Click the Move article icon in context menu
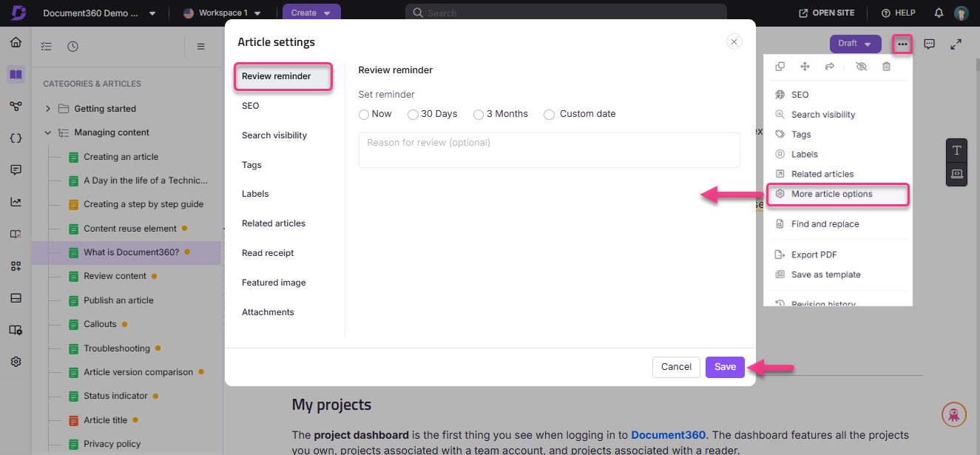980x455 pixels. coord(805,66)
